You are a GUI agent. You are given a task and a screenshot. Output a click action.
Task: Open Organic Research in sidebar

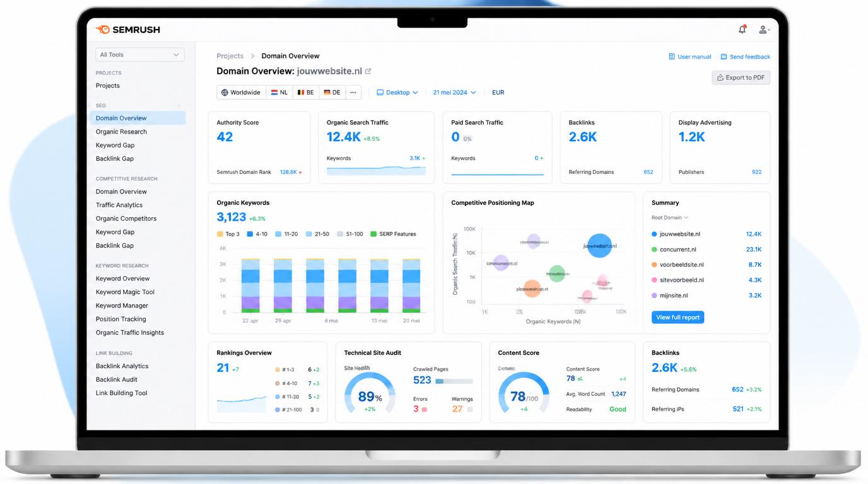(x=121, y=132)
